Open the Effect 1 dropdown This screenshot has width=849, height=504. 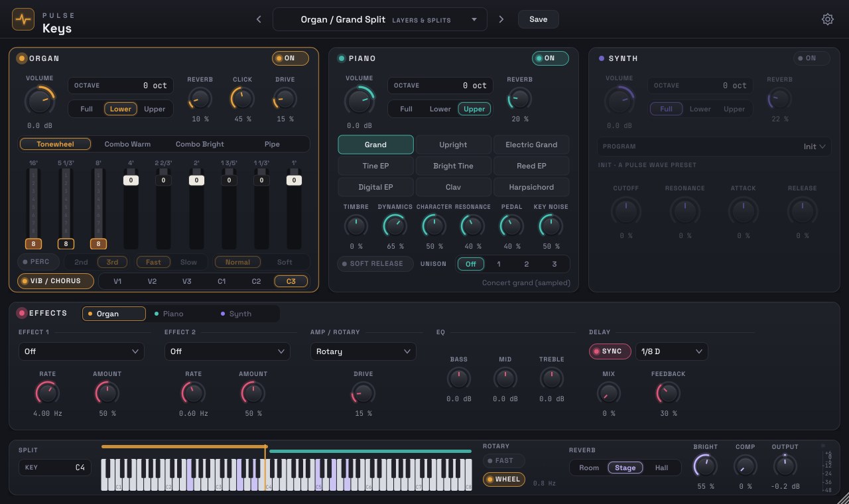(82, 351)
